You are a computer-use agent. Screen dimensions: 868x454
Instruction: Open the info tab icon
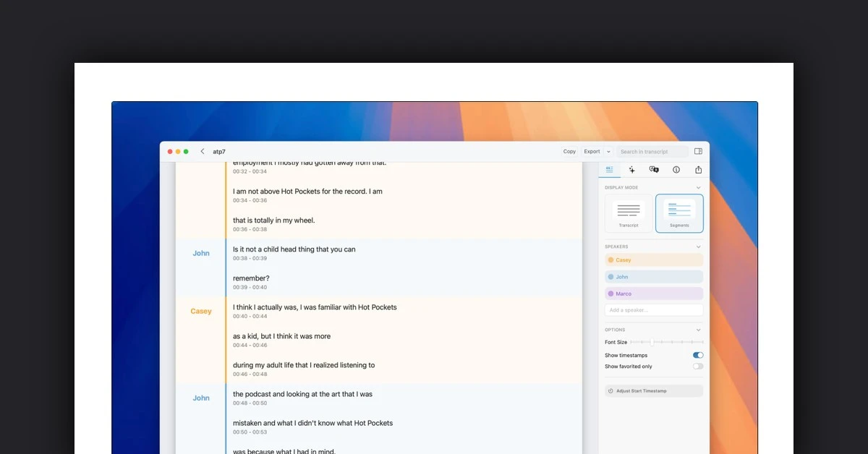tap(676, 170)
